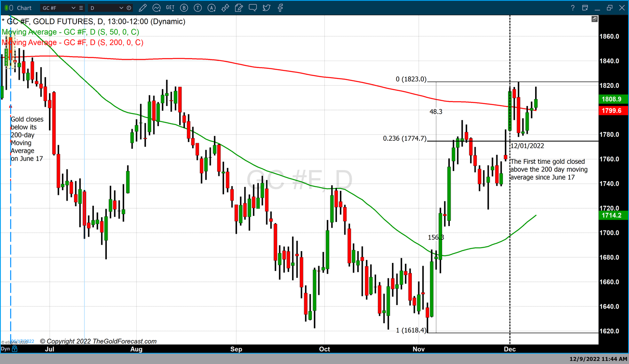629x364 pixels.
Task: Share chart via Facebook icon
Action: click(280, 8)
